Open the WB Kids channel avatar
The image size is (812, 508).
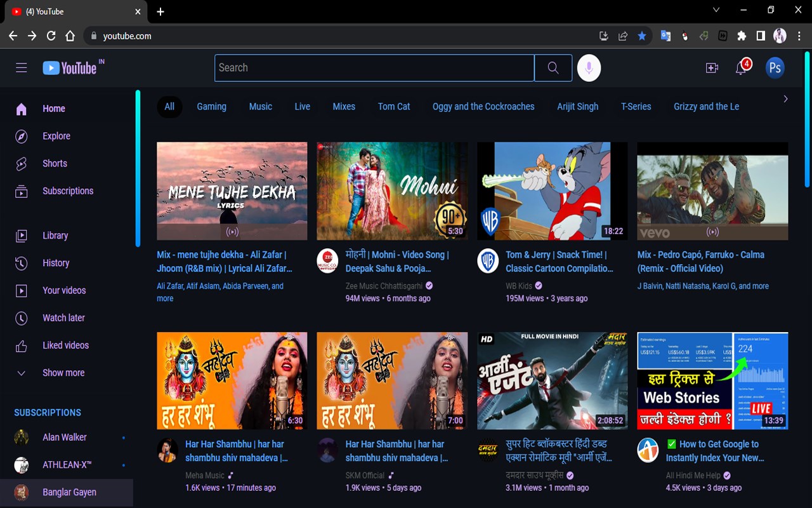tap(488, 261)
